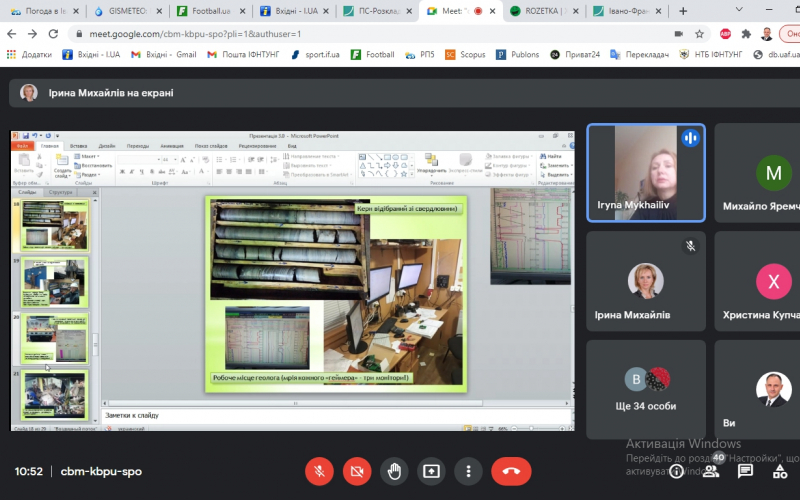800x500 pixels.
Task: Close the GISMETEO tab
Action: pyautogui.click(x=160, y=11)
